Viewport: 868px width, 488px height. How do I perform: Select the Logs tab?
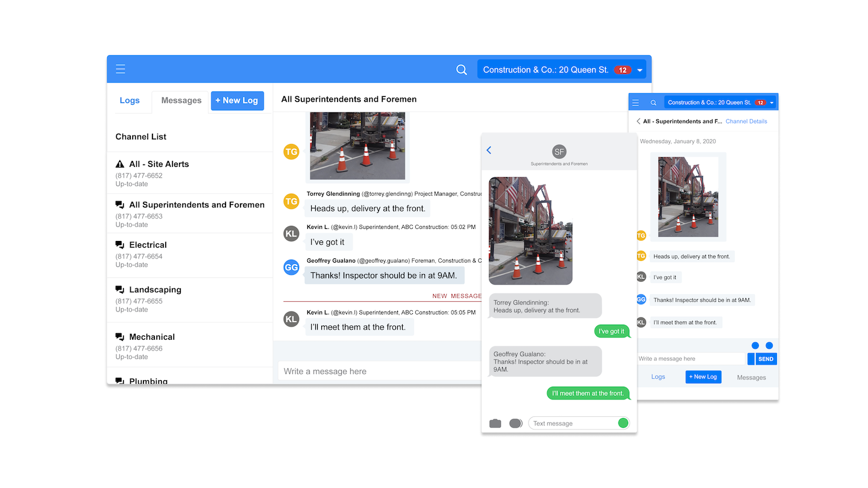click(130, 101)
